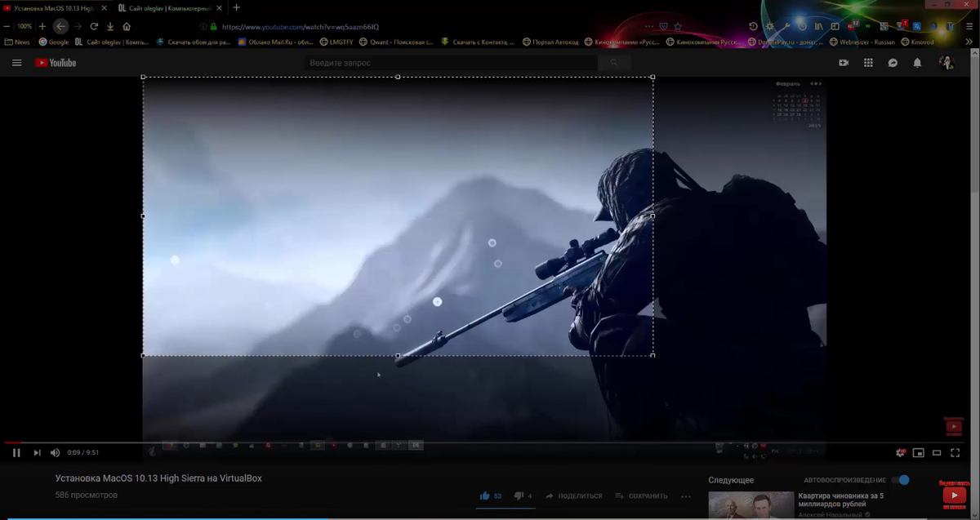
Task: Enter fullscreen video mode
Action: point(955,452)
